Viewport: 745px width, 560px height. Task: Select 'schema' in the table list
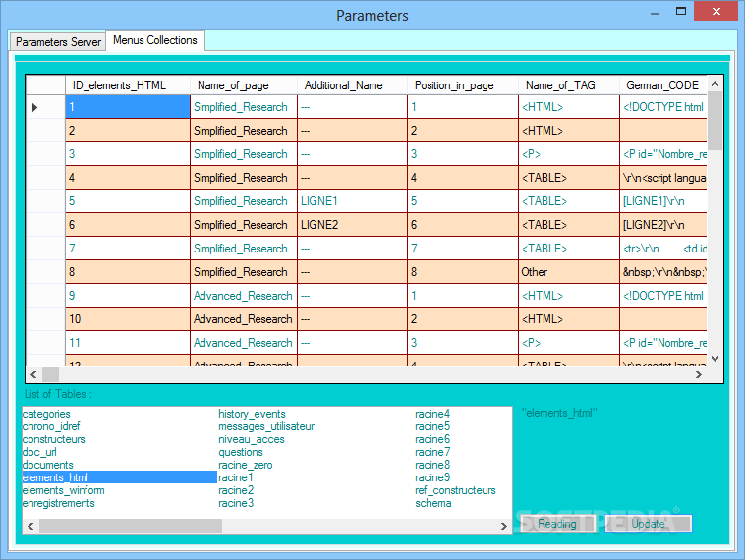[x=432, y=503]
